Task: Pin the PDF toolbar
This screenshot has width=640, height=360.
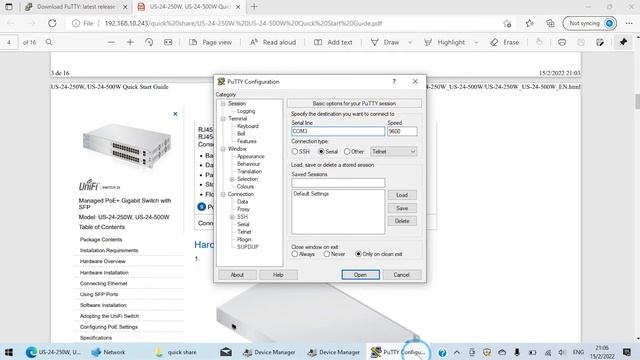Action: [x=623, y=42]
